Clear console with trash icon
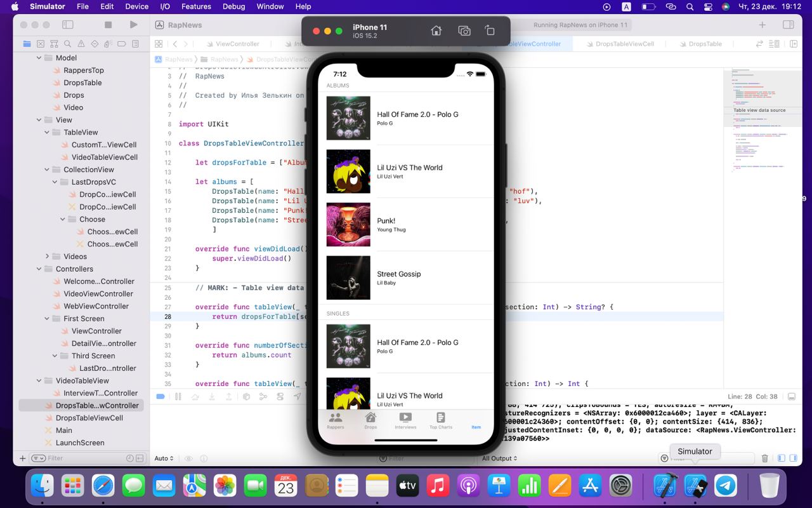The image size is (812, 508). pos(764,458)
